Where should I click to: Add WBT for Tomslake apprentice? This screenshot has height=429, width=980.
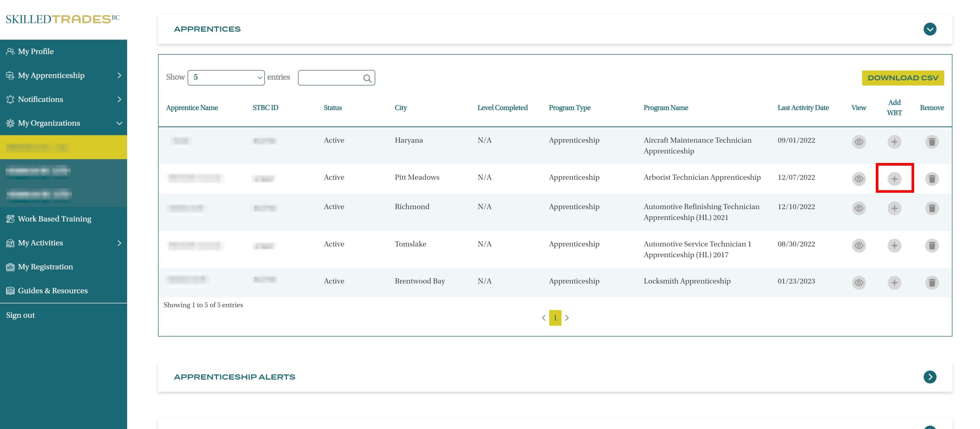(x=894, y=245)
